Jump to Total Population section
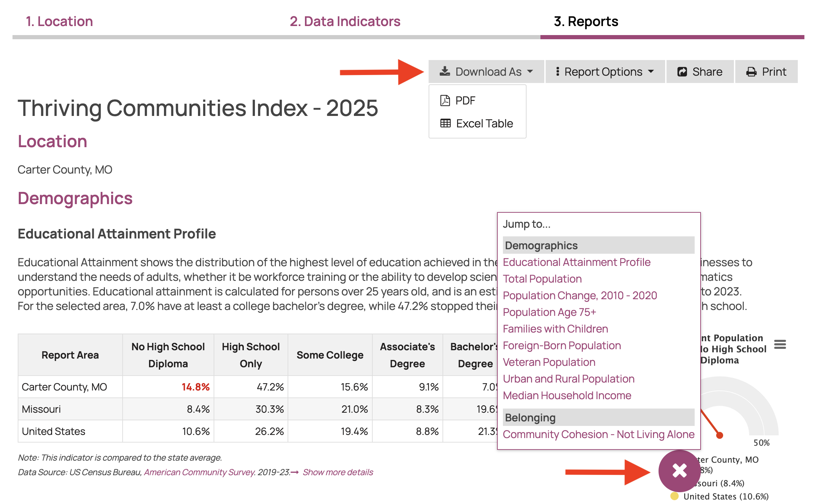 click(x=542, y=279)
